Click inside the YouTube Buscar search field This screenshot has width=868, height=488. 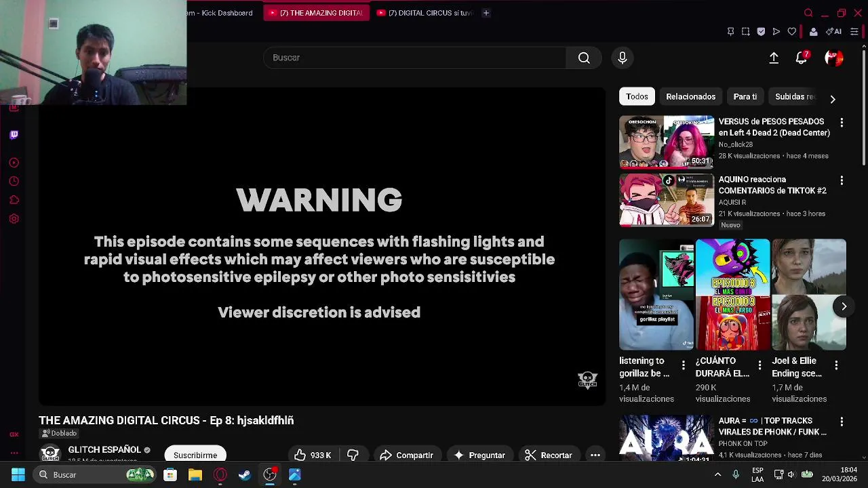click(x=414, y=58)
